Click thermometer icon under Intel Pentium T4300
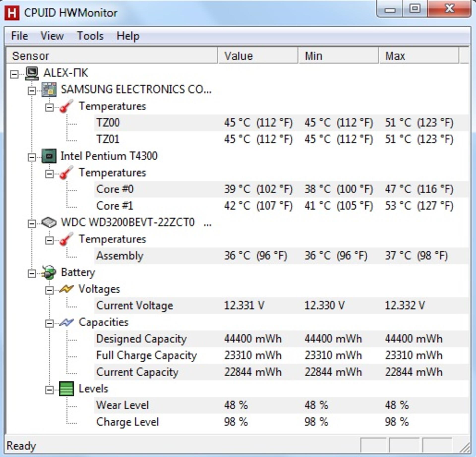 [66, 173]
